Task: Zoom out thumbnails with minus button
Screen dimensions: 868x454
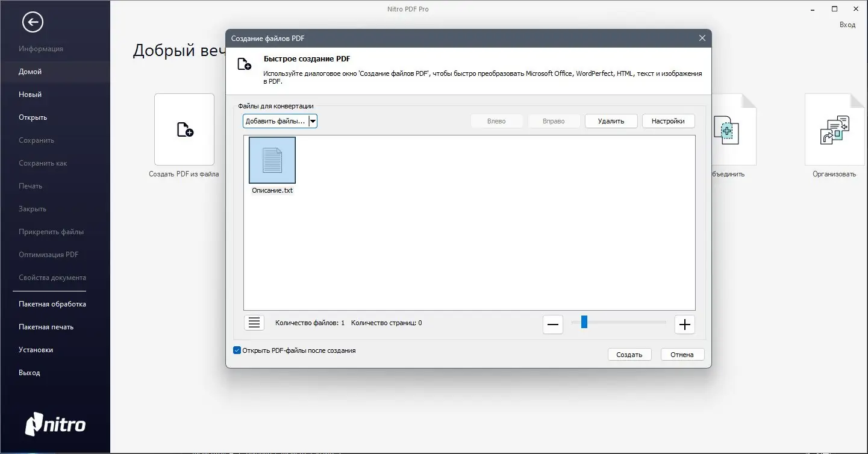Action: pos(553,325)
